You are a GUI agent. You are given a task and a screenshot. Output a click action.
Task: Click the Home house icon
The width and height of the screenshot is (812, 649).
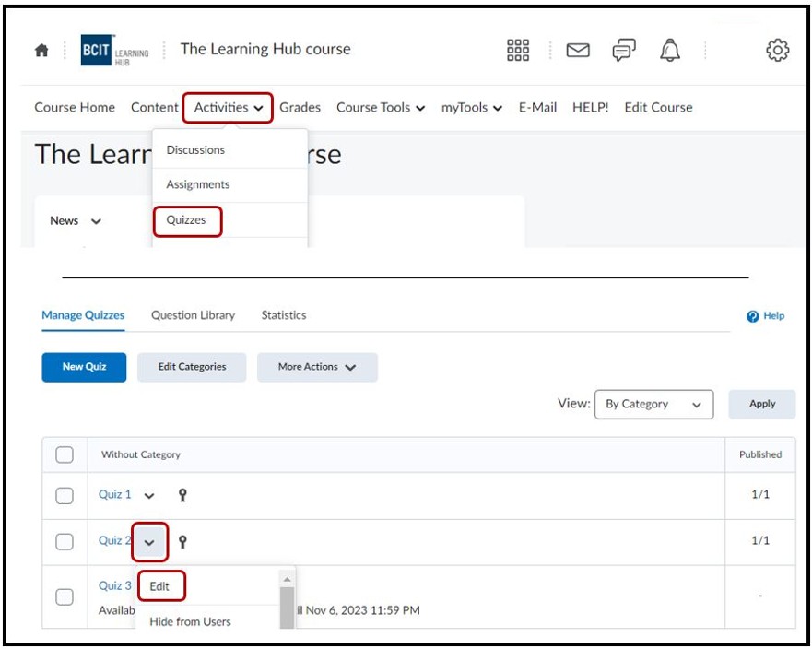(41, 51)
